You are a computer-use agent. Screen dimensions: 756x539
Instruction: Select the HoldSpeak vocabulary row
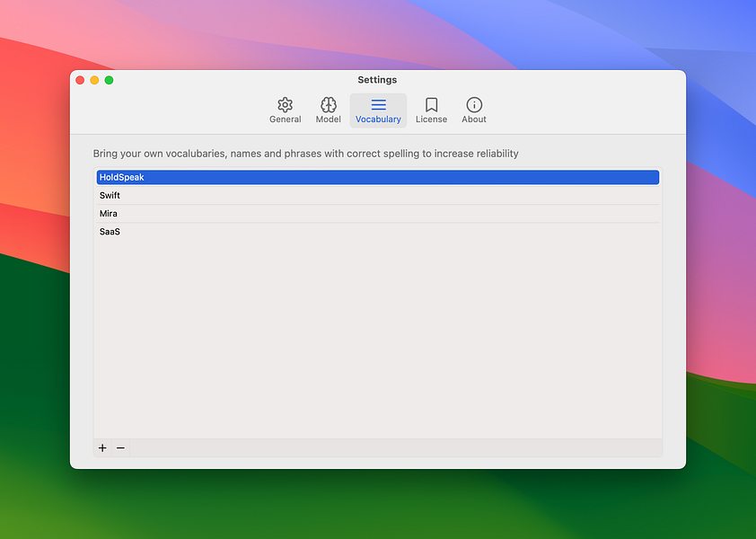pyautogui.click(x=378, y=177)
